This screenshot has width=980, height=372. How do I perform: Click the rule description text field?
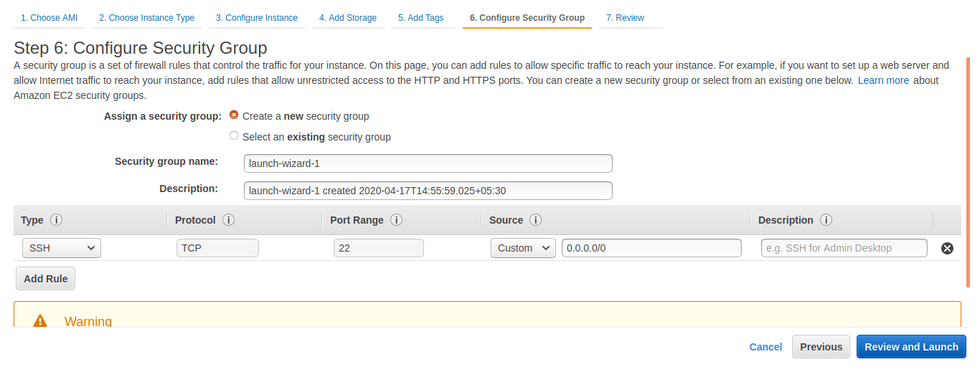click(x=844, y=248)
